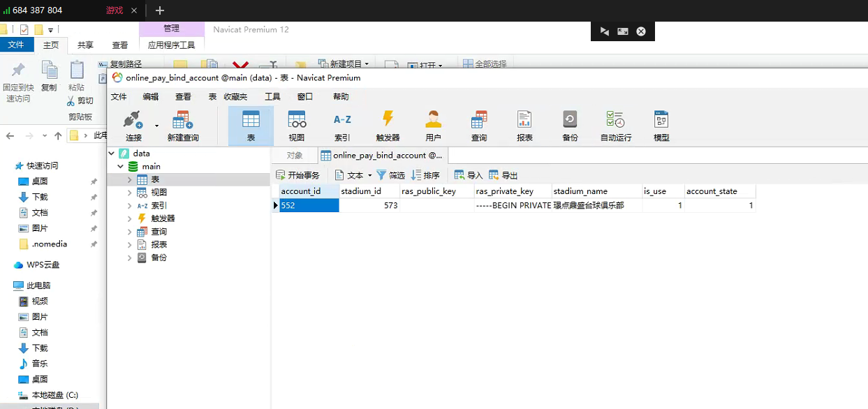Expand the 查询 (Queries) tree node
The height and width of the screenshot is (409, 868).
click(129, 232)
